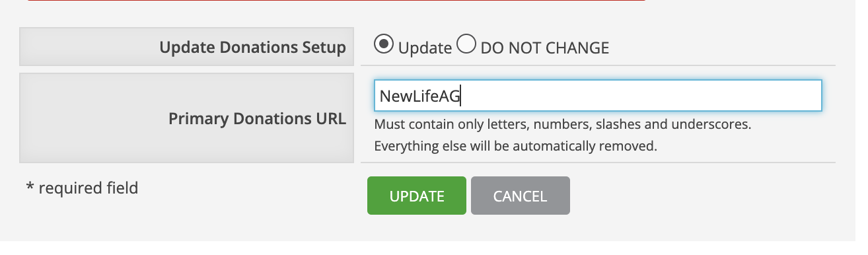Click the red horizontal bar at top
868x255 pixels.
[336, 1]
